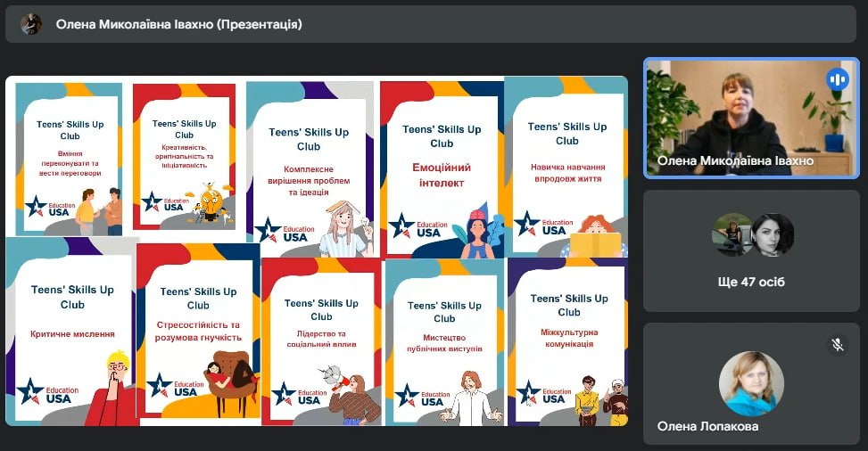This screenshot has height=451, width=868.
Task: Click the "Емоційний інтелект" slide card
Action: tap(441, 169)
